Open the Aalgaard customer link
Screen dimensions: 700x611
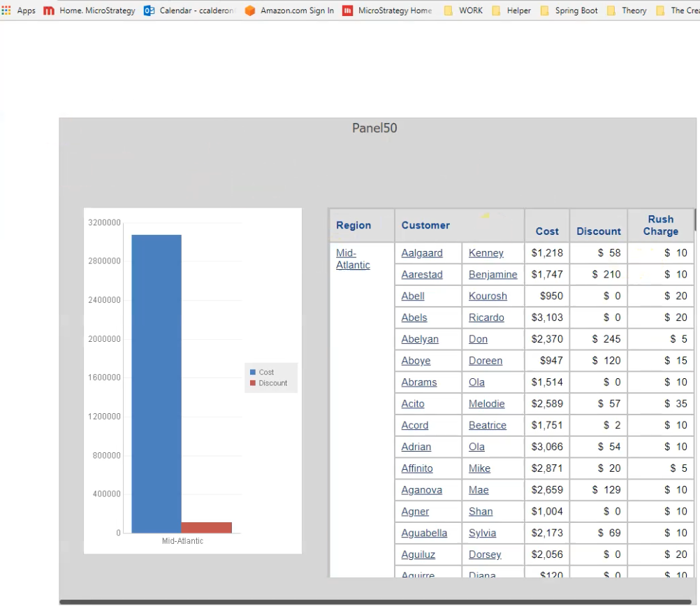pos(422,253)
